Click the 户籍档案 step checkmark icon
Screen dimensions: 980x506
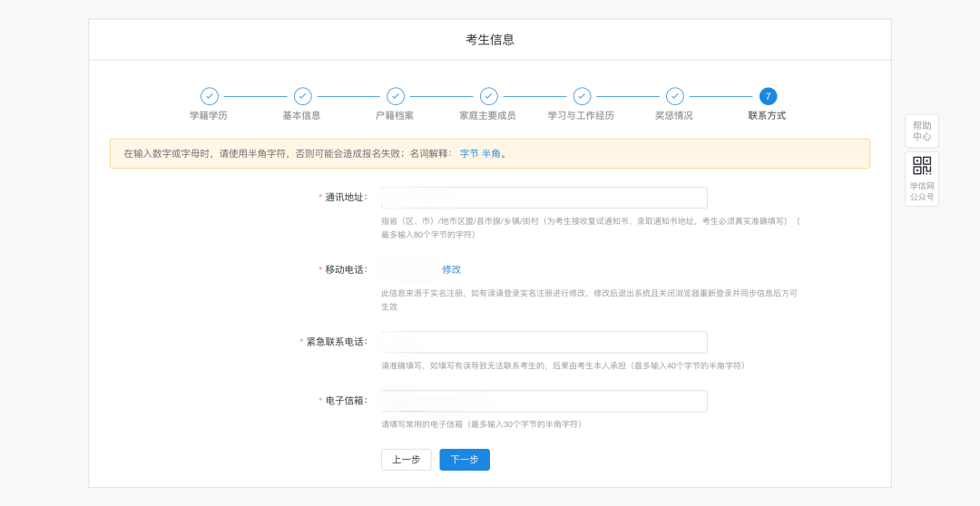point(396,96)
